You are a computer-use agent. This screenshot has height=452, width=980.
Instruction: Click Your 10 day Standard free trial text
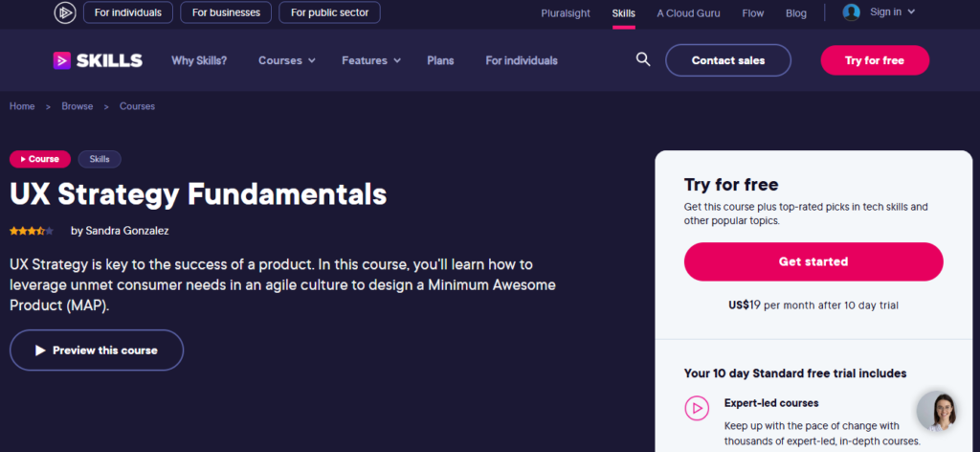pyautogui.click(x=795, y=373)
